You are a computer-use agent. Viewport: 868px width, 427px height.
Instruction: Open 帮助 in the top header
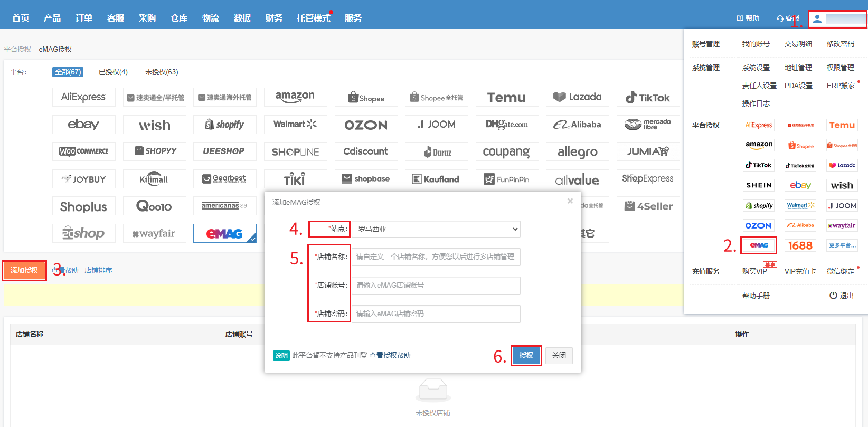(x=748, y=18)
